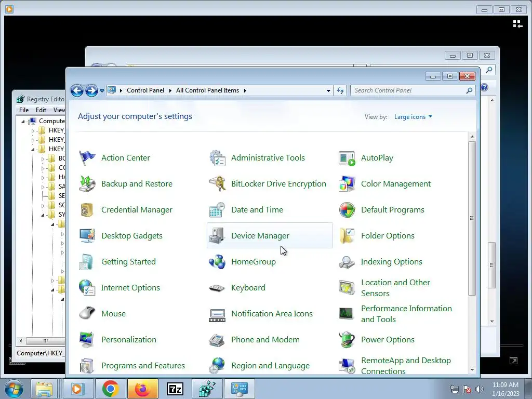
Task: Click the taskbar clock showing 11:09 AM
Action: pyautogui.click(x=506, y=389)
